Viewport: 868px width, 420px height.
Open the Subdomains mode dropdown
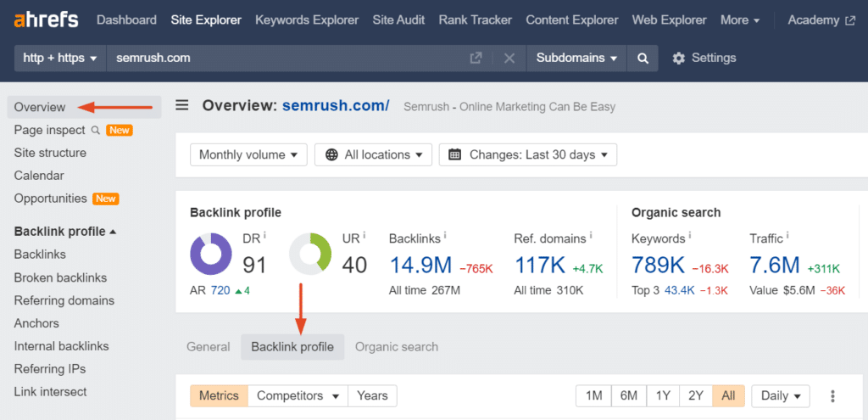pyautogui.click(x=576, y=59)
